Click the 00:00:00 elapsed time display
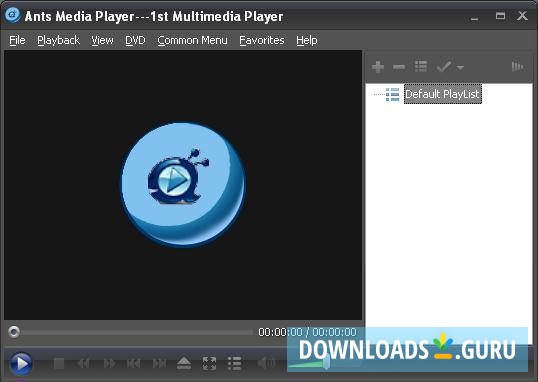 click(x=280, y=332)
